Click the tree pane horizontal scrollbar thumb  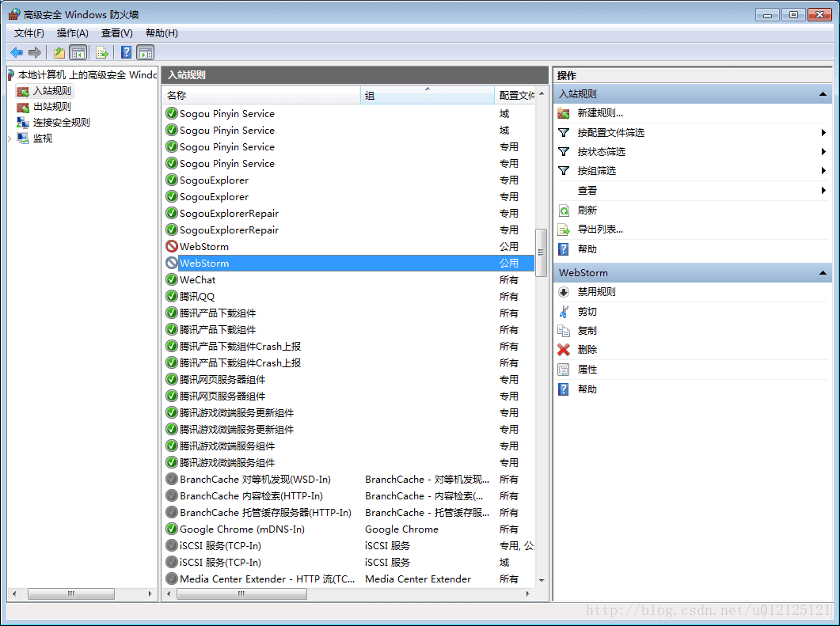click(x=70, y=594)
